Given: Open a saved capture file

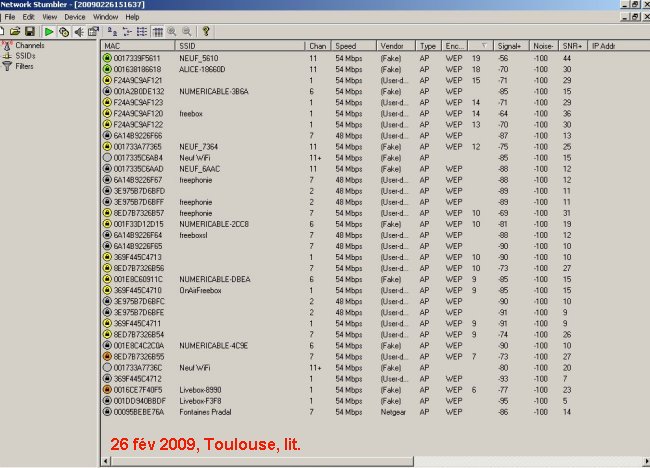Looking at the screenshot, I should (15, 32).
